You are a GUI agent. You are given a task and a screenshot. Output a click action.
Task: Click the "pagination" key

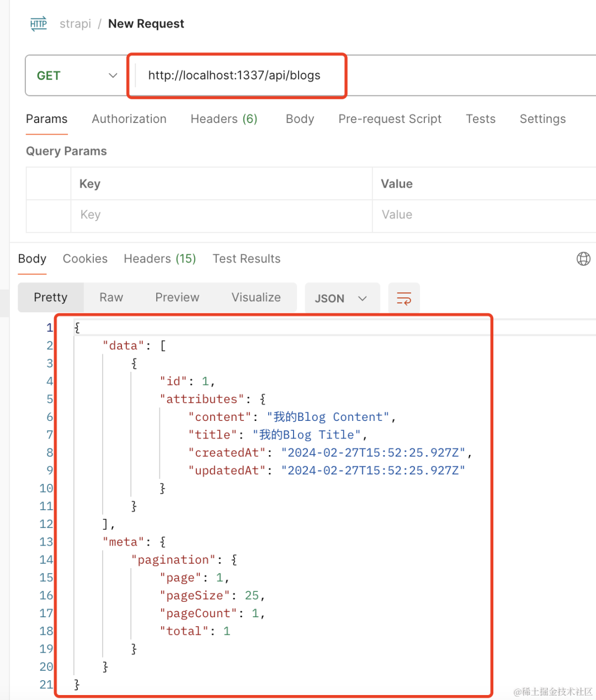(173, 560)
